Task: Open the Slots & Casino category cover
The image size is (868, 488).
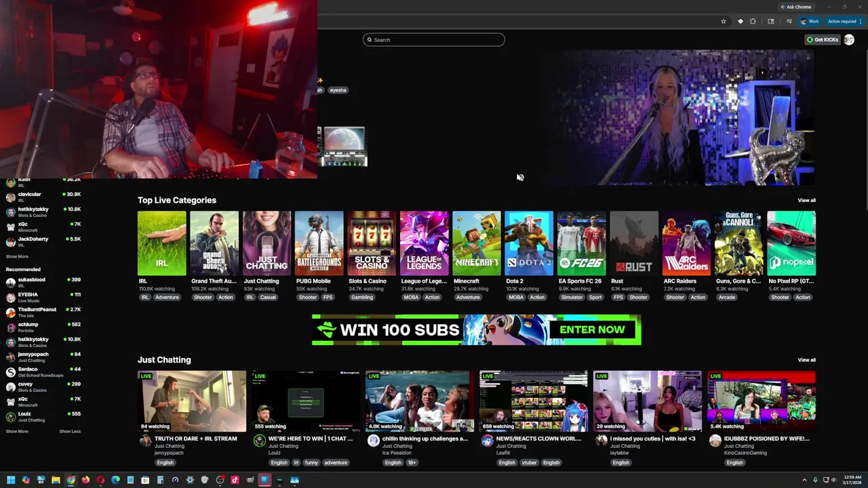Action: pyautogui.click(x=372, y=243)
